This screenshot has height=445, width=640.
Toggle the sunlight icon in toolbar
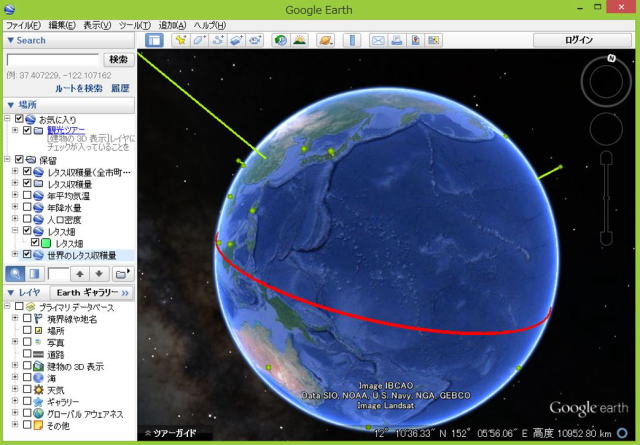point(298,40)
